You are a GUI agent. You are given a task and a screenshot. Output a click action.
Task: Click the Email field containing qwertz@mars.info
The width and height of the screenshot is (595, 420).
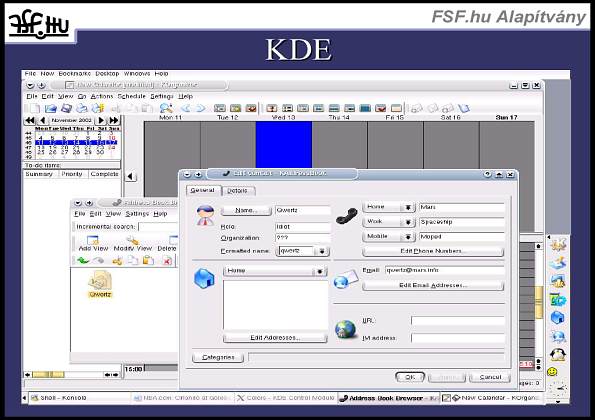coord(444,270)
